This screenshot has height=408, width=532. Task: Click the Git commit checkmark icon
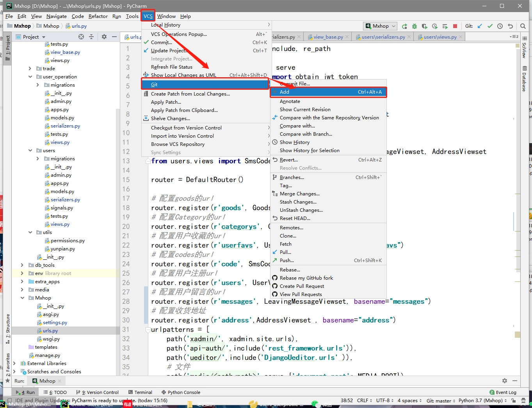490,26
